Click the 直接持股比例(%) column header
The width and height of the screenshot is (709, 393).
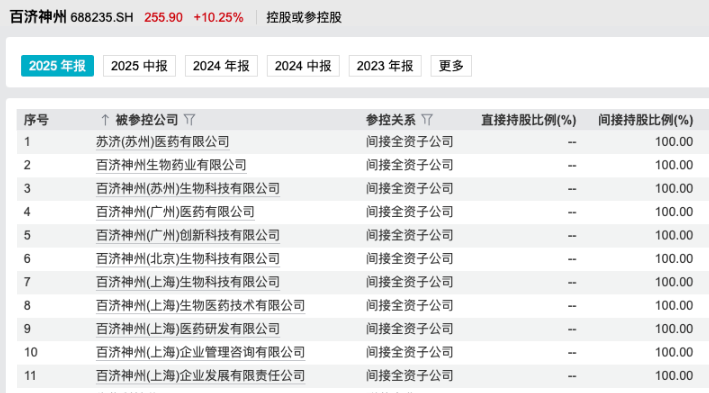pyautogui.click(x=528, y=120)
